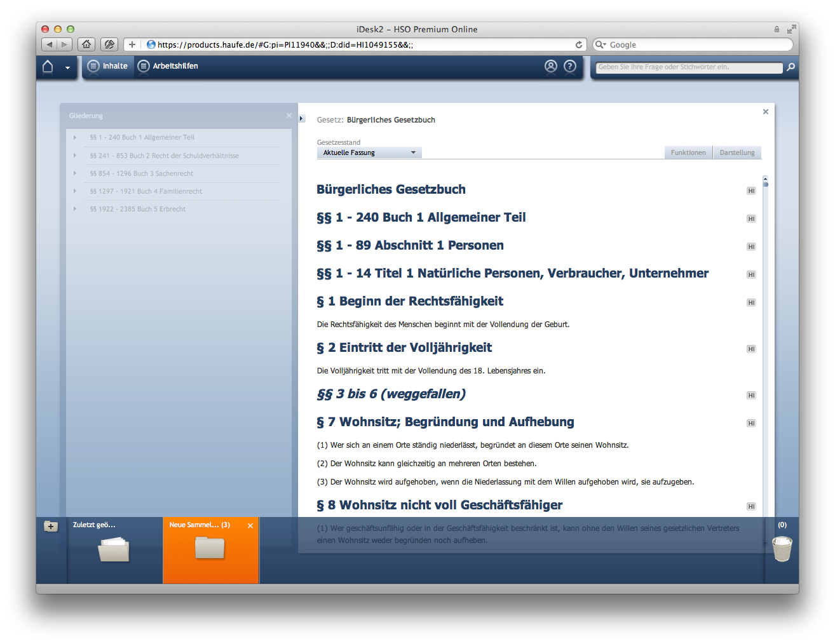The image size is (835, 644).
Task: Click HI icon beside § 7 Wohnsitz heading
Action: tap(751, 423)
